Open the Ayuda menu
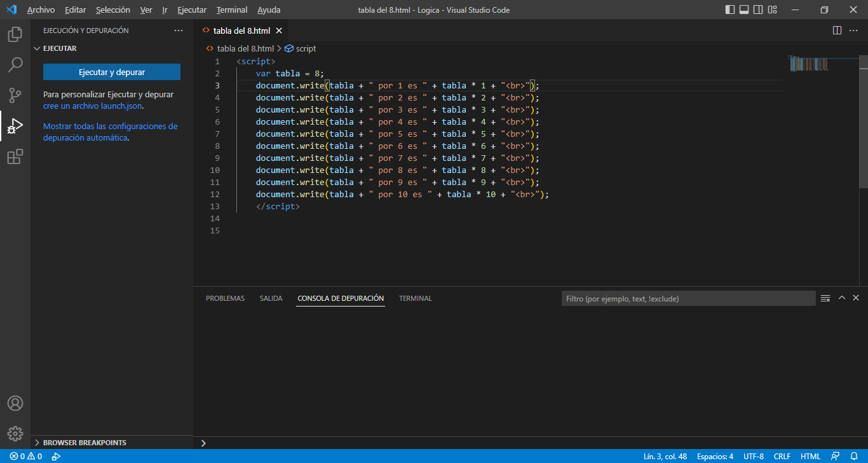 (x=269, y=10)
